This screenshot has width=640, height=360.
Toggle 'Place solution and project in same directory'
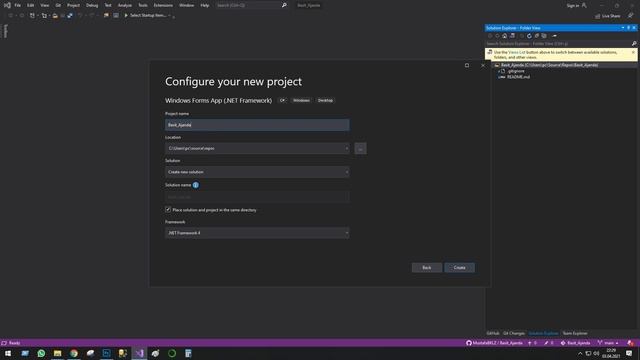pos(168,209)
